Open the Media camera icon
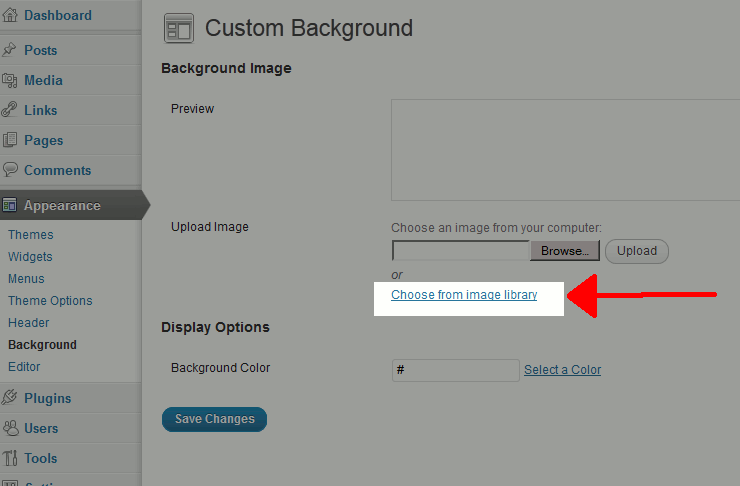This screenshot has height=486, width=740. (9, 80)
